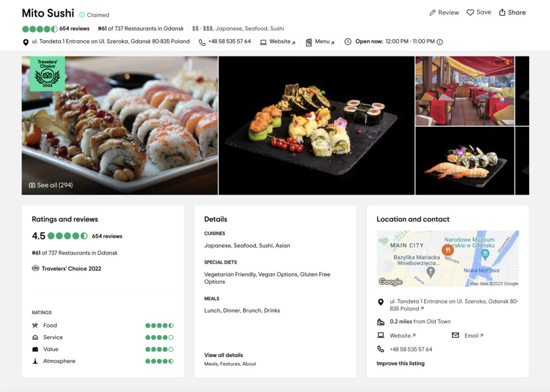550x392 pixels.
Task: Click '0.2 miles from Old Town' text
Action: point(420,322)
